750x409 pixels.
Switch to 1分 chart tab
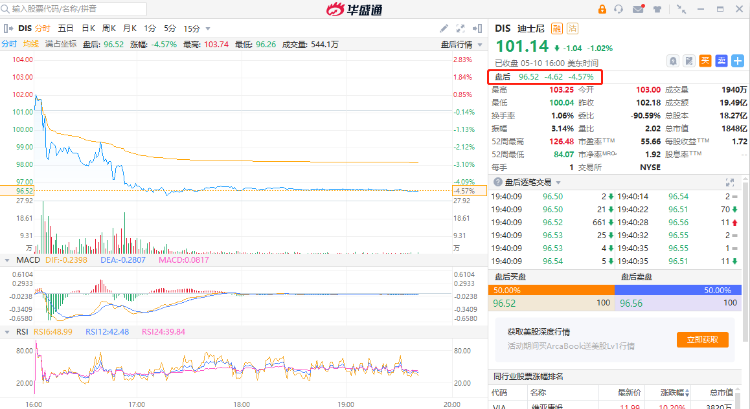150,28
